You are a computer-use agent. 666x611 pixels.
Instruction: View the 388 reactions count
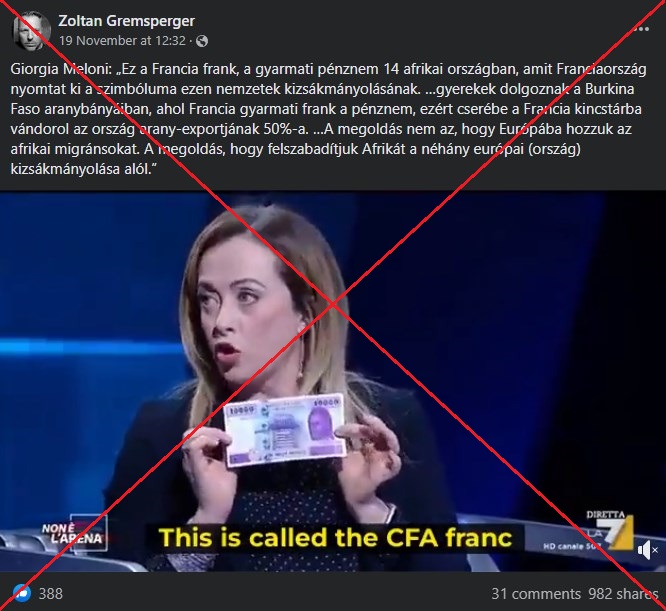click(x=51, y=593)
